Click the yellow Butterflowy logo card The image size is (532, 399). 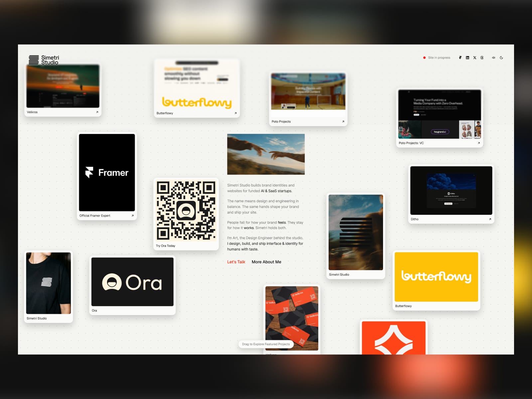[436, 277]
